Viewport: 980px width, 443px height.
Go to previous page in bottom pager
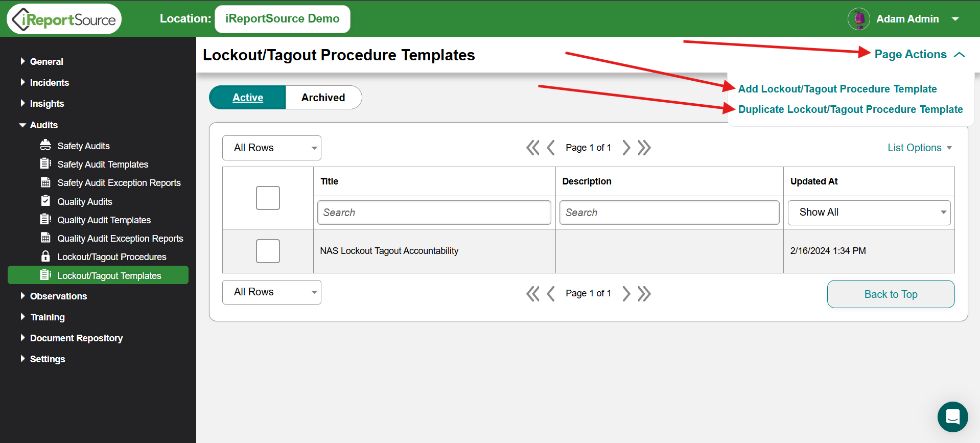(551, 293)
